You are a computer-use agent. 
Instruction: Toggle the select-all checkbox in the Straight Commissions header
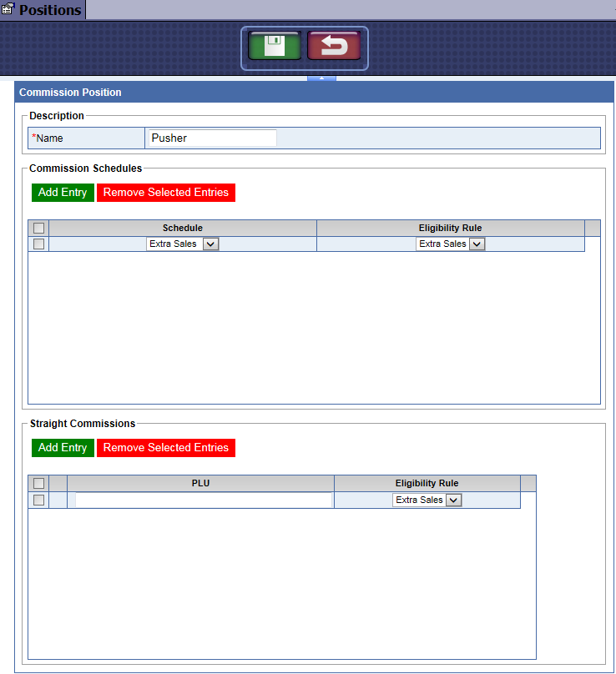[x=38, y=484]
